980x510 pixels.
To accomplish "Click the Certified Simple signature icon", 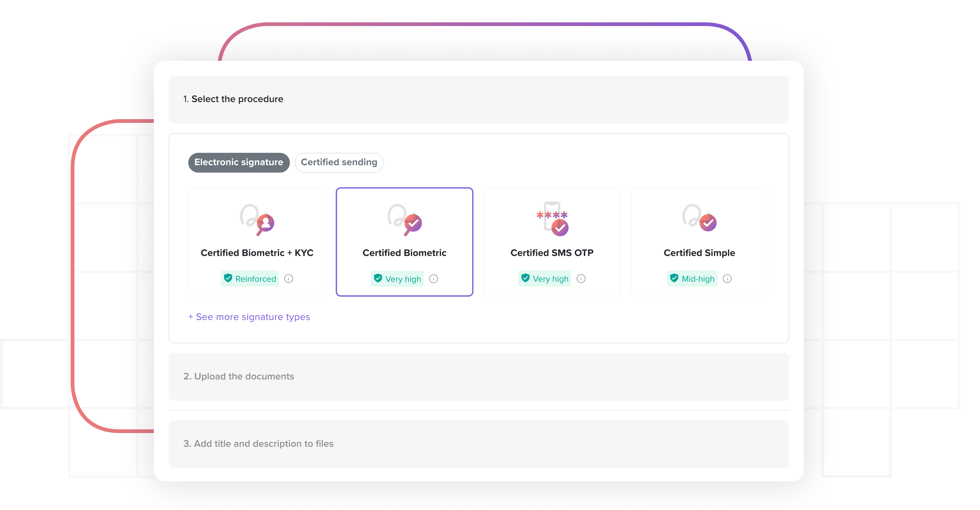I will [x=700, y=218].
